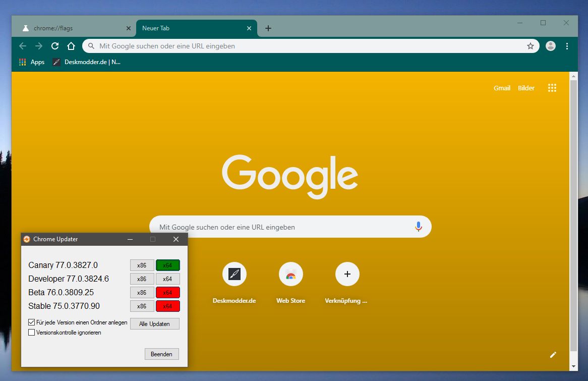Viewport: 588px width, 381px height.
Task: Click the green x64 Canary button
Action: (x=167, y=265)
